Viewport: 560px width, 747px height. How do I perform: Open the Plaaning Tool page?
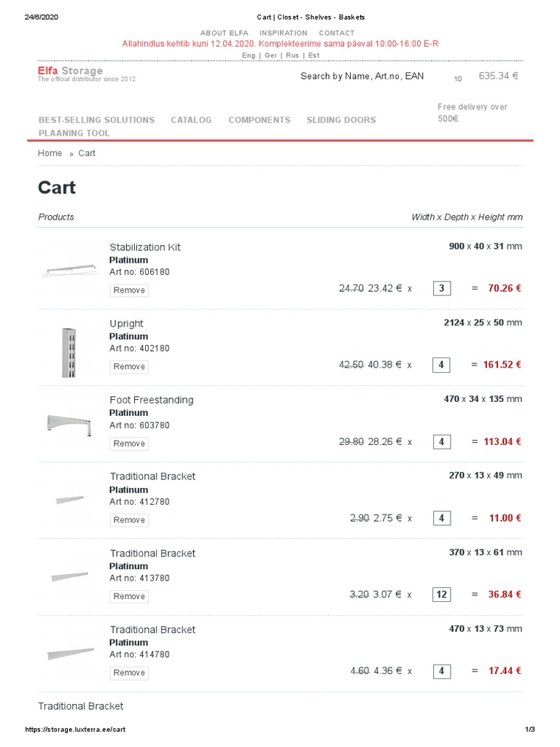tap(74, 133)
